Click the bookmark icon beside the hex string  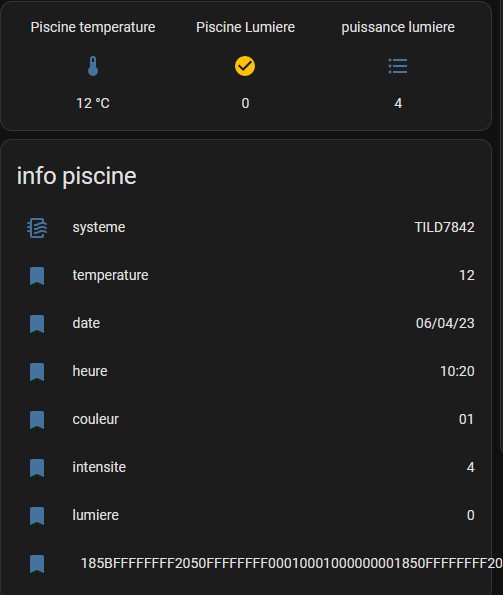(x=37, y=564)
